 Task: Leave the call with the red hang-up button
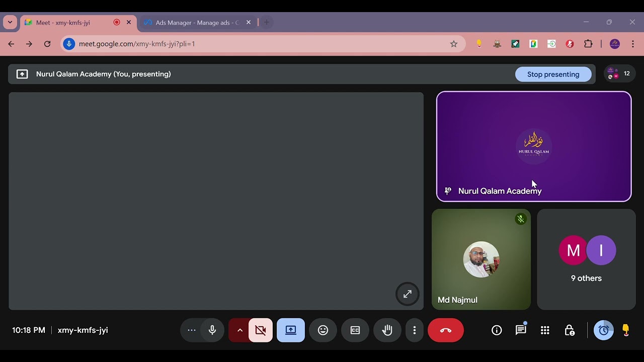pos(446,330)
